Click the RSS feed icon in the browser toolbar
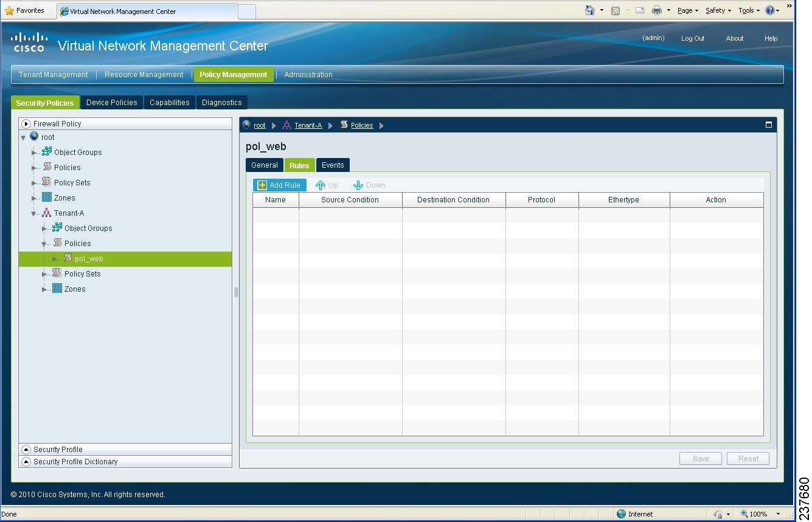This screenshot has height=522, width=812. 616,10
